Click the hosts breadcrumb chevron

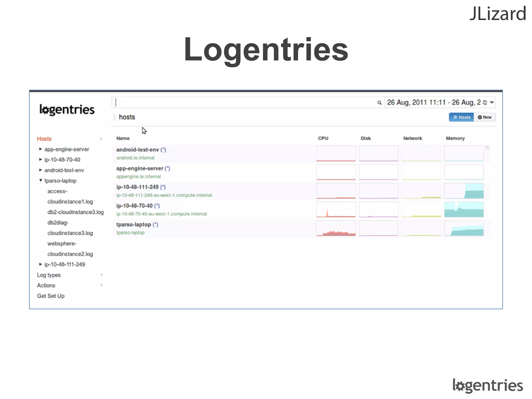coord(114,117)
